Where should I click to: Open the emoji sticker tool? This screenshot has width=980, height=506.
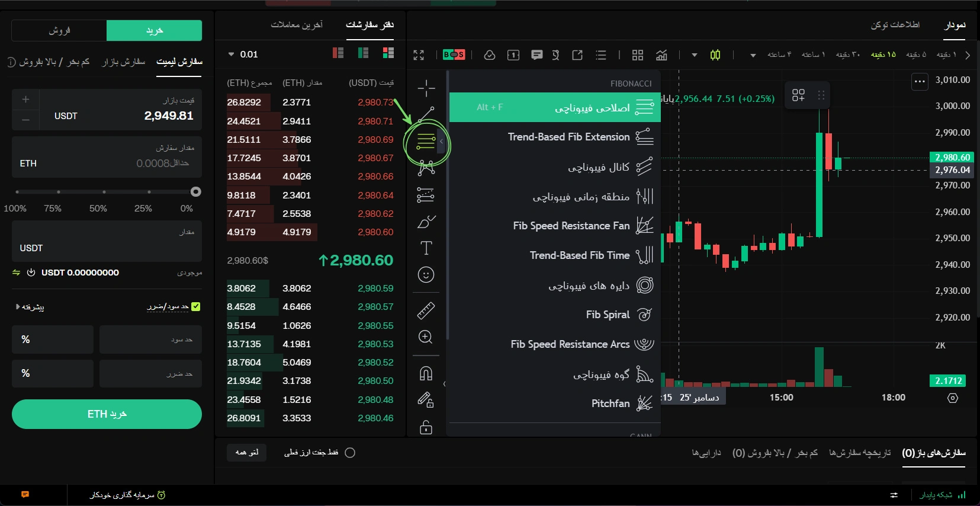tap(426, 275)
